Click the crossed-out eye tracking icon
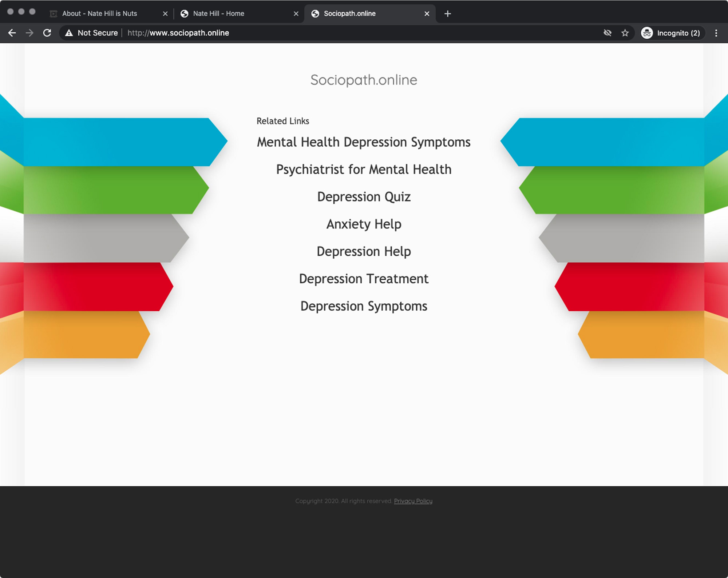Viewport: 728px width, 578px height. [x=607, y=33]
